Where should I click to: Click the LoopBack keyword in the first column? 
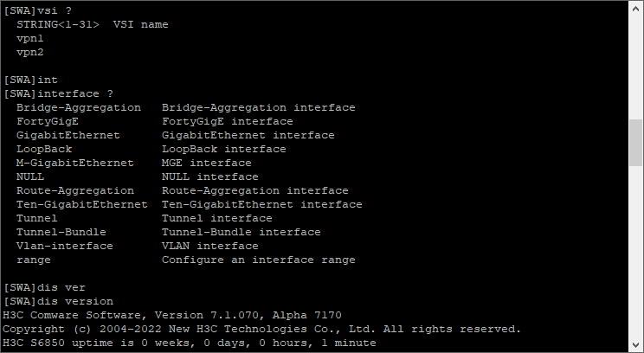tap(43, 149)
